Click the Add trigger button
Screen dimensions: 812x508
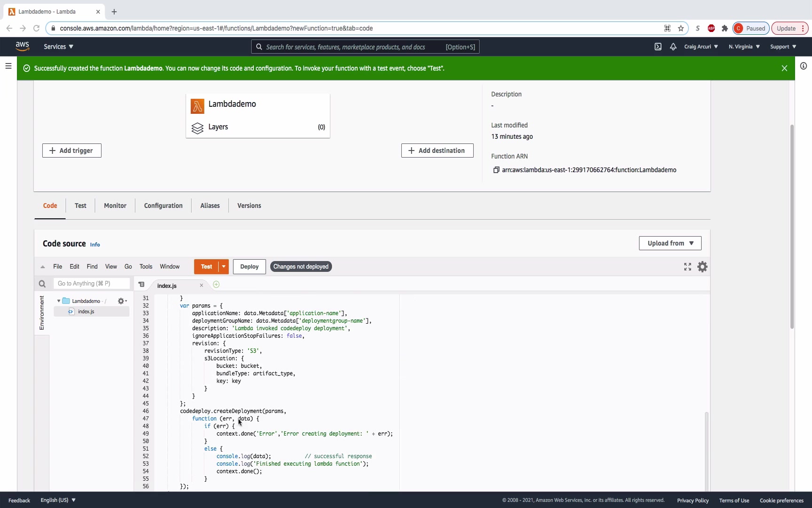tap(72, 151)
